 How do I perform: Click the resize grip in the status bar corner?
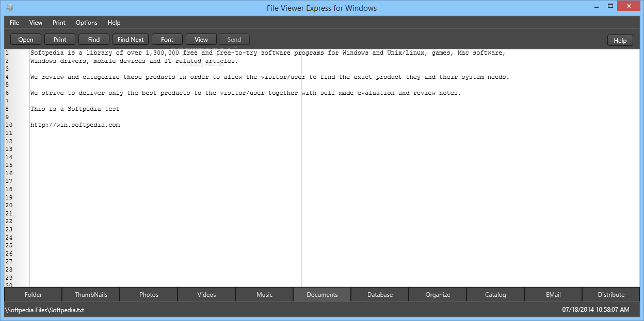(x=635, y=310)
